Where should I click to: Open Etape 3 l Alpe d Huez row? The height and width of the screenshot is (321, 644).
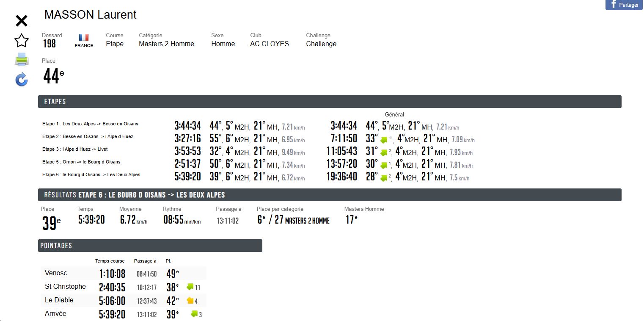tap(75, 149)
